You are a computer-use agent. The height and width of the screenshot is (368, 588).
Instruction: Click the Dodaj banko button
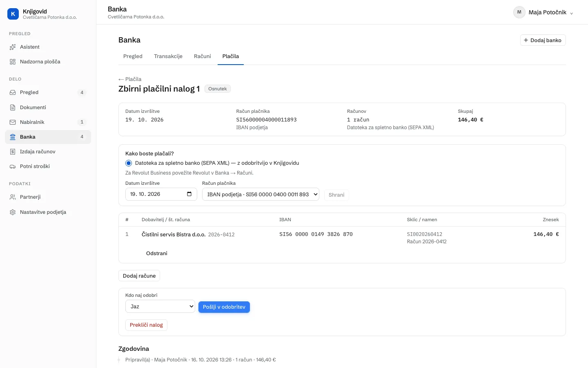543,40
